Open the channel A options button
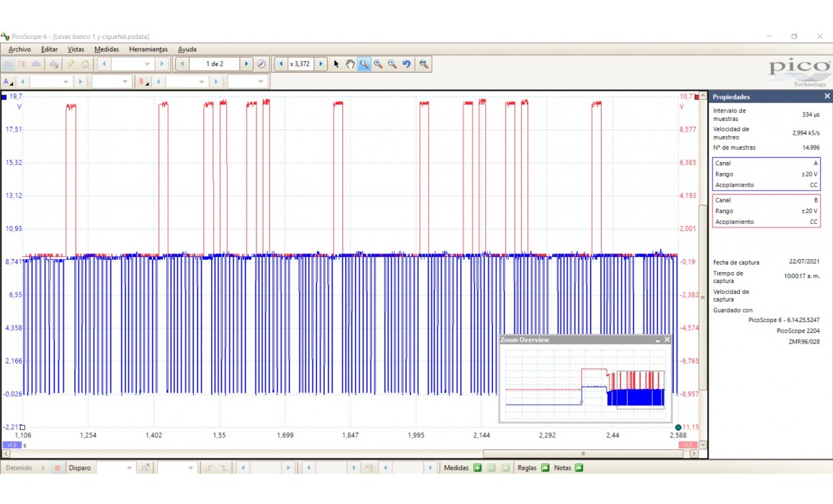 point(8,82)
